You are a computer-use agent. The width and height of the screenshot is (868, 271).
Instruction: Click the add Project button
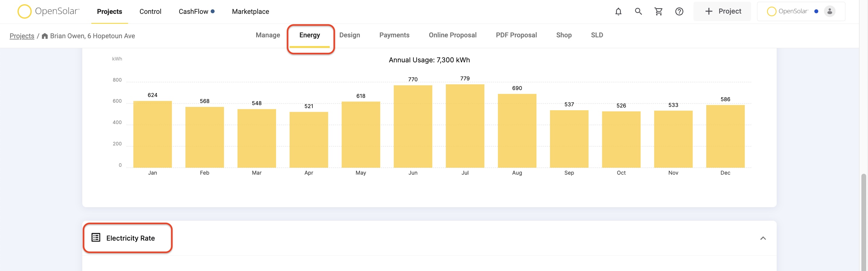[722, 11]
